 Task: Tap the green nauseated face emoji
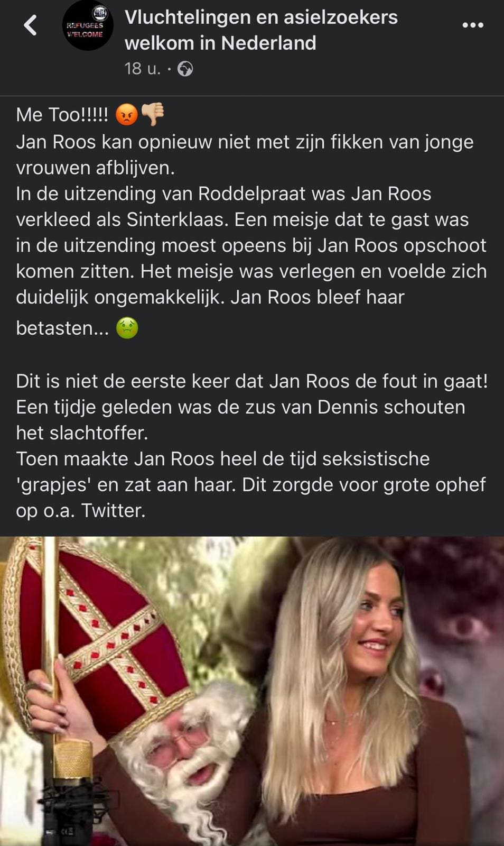coord(127,328)
